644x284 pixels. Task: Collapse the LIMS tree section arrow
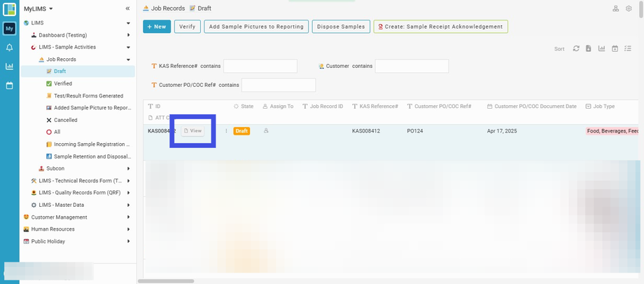tap(128, 23)
